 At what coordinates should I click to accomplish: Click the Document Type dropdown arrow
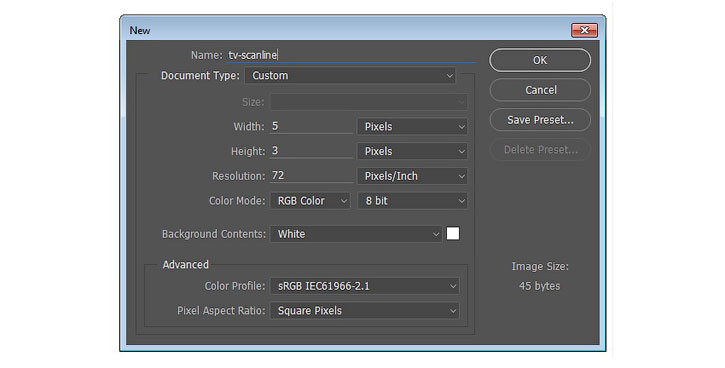(449, 76)
